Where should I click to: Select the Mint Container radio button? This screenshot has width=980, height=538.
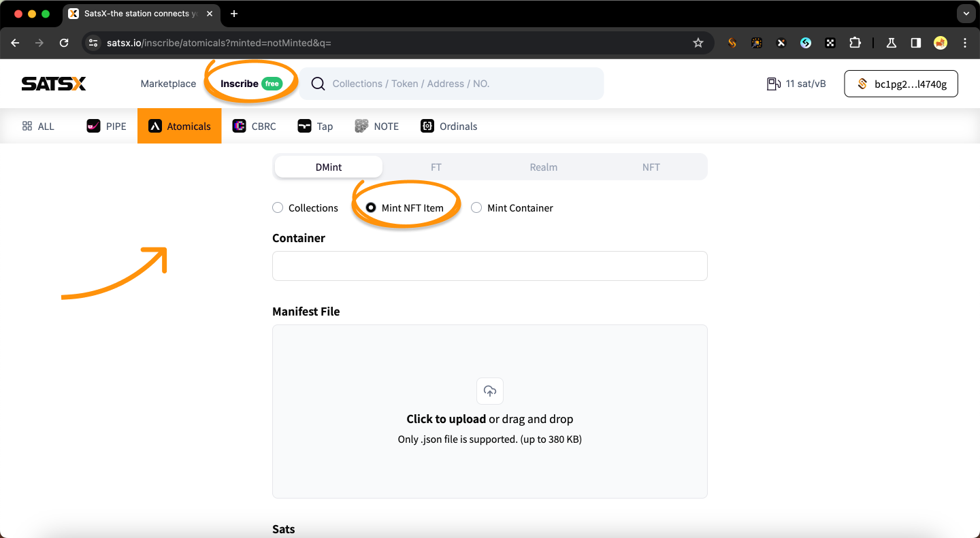click(476, 208)
